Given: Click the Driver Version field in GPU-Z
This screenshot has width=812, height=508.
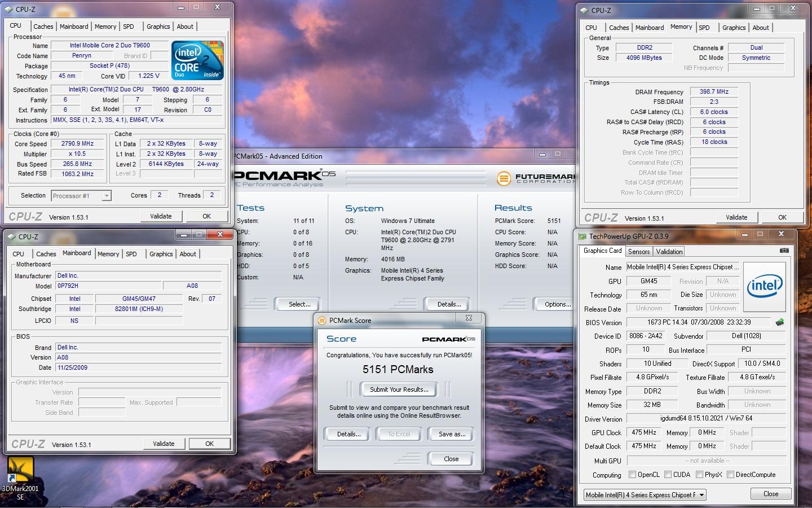Looking at the screenshot, I should point(706,418).
